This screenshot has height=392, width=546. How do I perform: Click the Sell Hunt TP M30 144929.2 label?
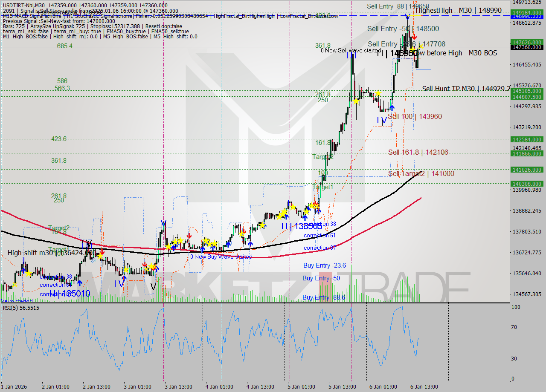coord(465,89)
